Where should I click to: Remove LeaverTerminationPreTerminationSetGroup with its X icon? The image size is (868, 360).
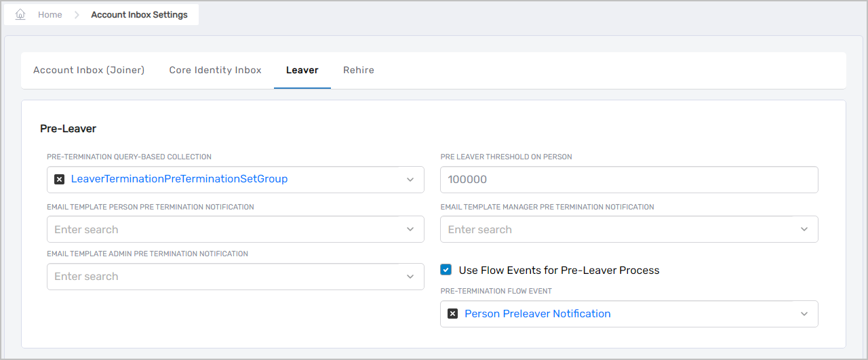[59, 180]
